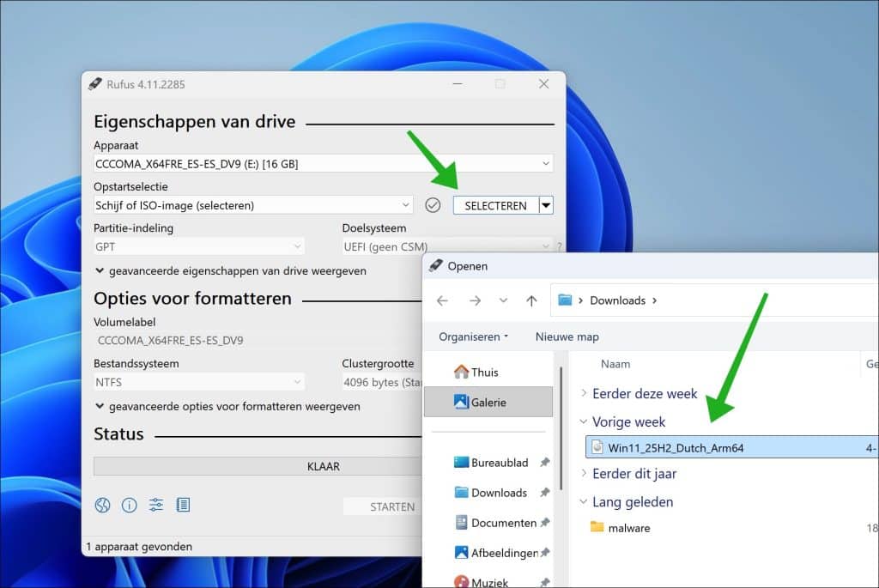Open the Organiseren menu

pyautogui.click(x=473, y=336)
